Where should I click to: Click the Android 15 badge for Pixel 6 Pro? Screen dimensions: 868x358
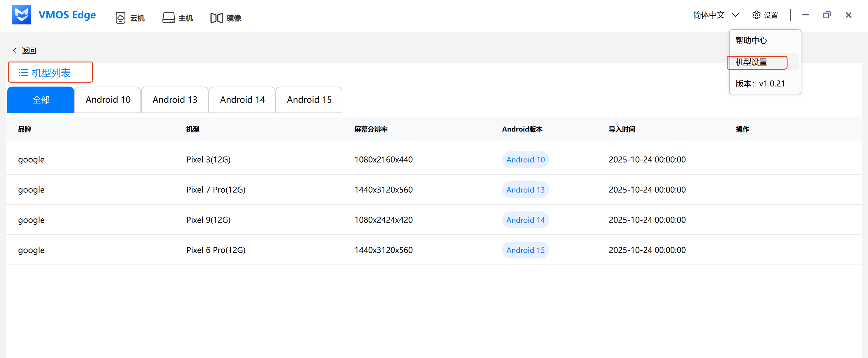point(525,250)
